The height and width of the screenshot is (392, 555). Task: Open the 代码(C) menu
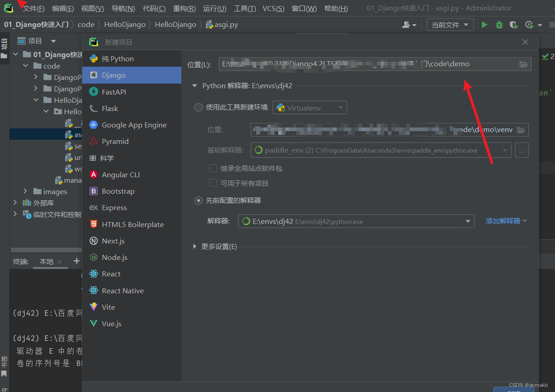154,9
